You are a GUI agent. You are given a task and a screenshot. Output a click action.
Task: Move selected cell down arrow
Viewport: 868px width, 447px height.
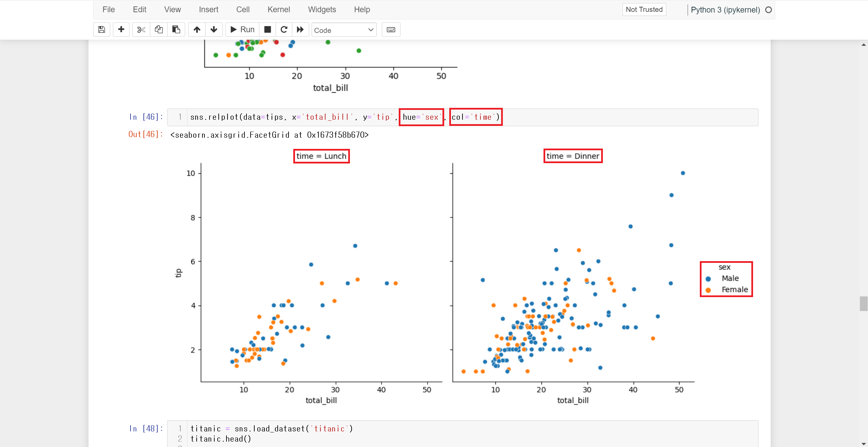tap(214, 30)
